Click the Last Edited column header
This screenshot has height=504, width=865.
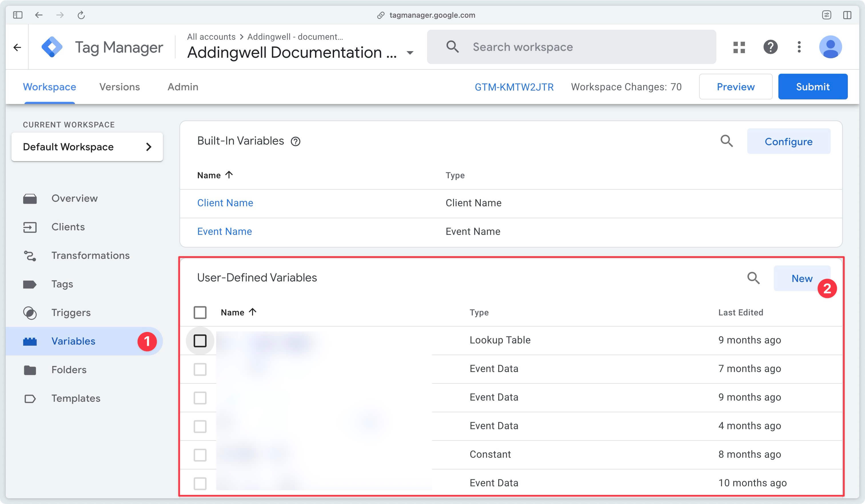click(x=740, y=313)
